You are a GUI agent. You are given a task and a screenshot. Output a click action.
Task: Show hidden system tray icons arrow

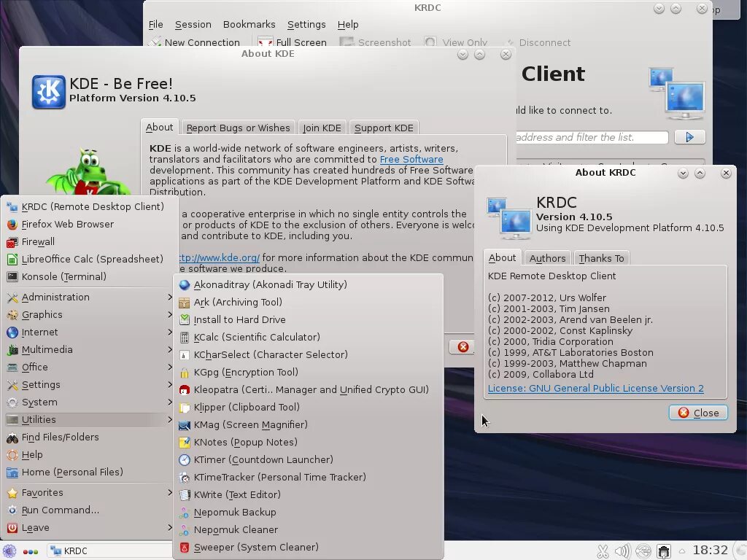coord(682,551)
